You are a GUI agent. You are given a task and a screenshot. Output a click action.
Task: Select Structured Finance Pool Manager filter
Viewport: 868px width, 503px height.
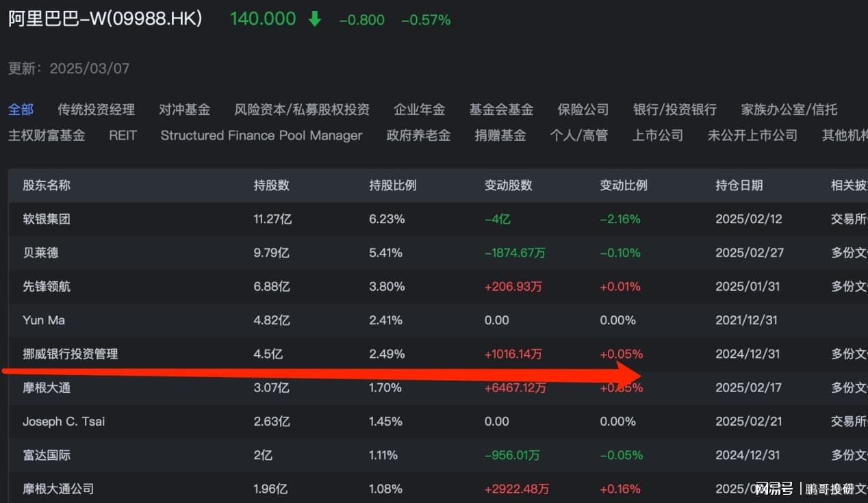(261, 136)
